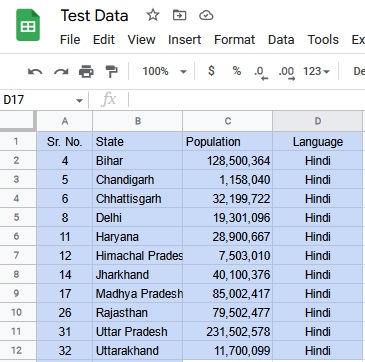
Task: Select row 7 header
Action: click(x=16, y=256)
